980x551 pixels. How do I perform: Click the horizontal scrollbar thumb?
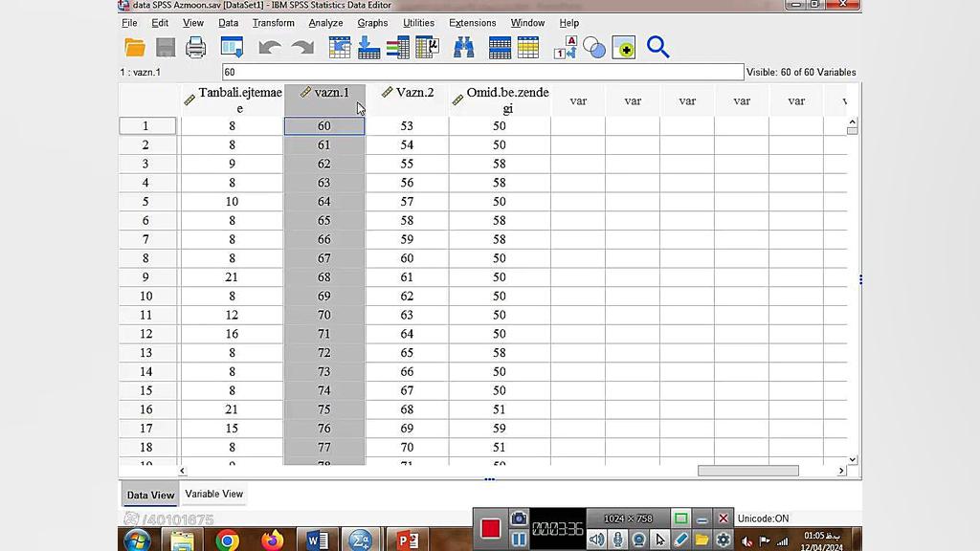(748, 471)
